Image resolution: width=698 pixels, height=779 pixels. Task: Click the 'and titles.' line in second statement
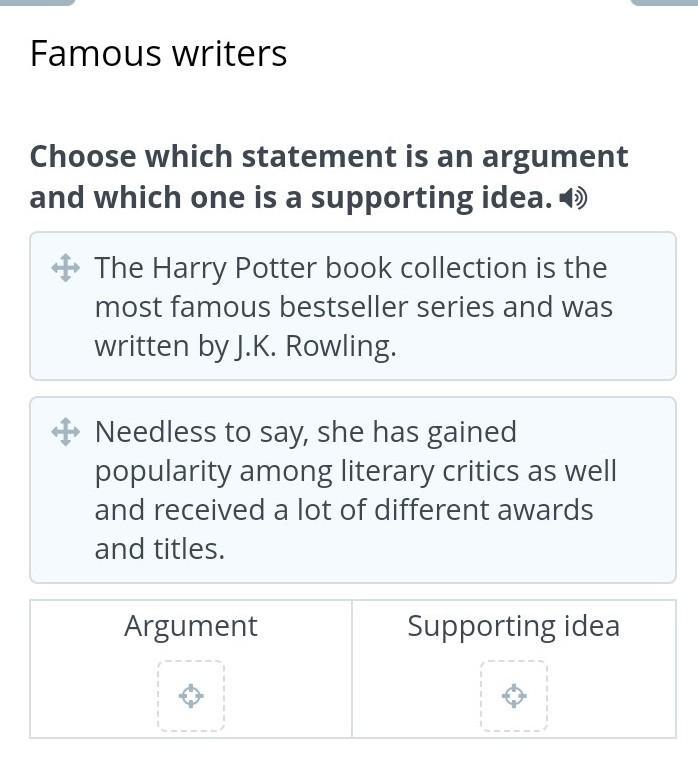tap(160, 548)
